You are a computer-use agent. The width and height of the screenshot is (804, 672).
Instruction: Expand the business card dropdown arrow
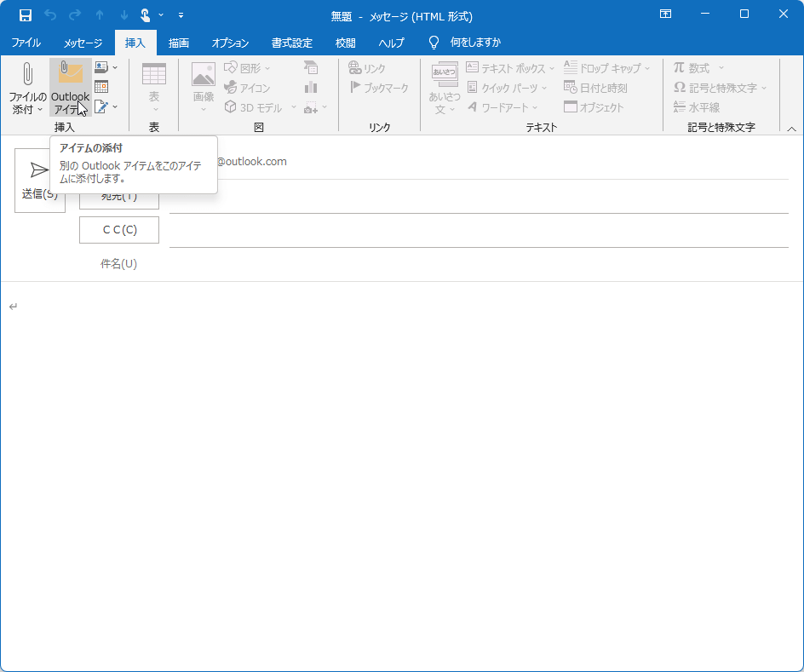[115, 67]
